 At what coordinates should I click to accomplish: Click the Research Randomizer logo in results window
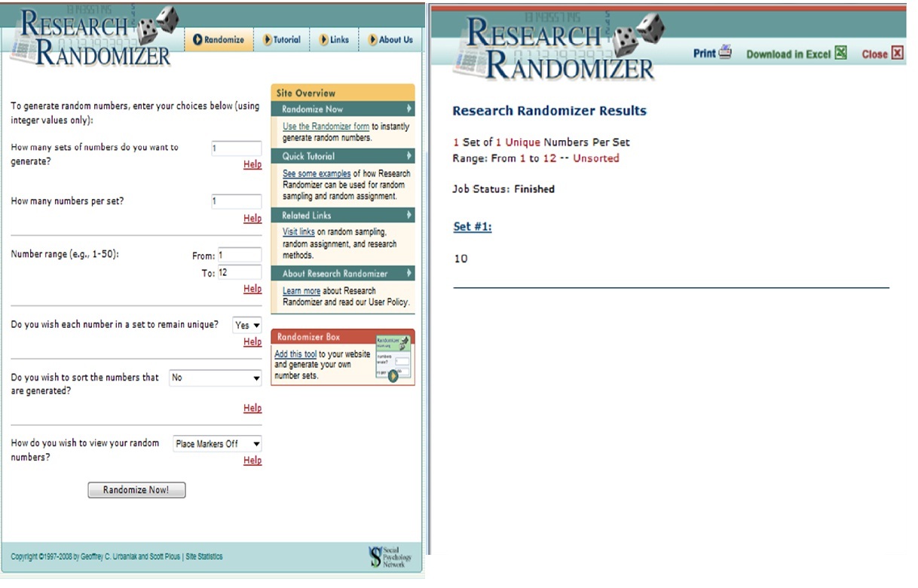coord(558,47)
